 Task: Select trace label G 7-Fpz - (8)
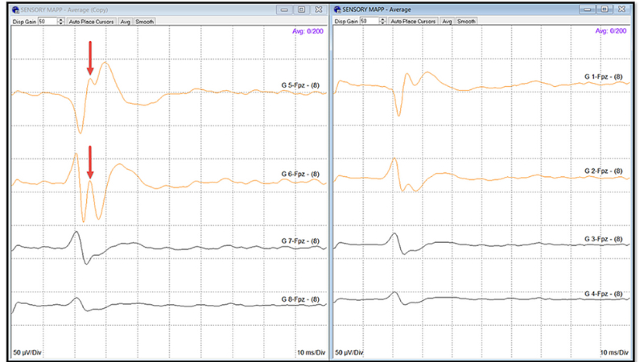point(300,241)
